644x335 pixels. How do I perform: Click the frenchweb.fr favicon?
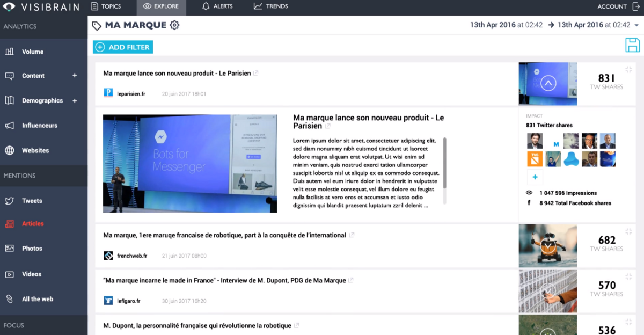[x=108, y=256]
